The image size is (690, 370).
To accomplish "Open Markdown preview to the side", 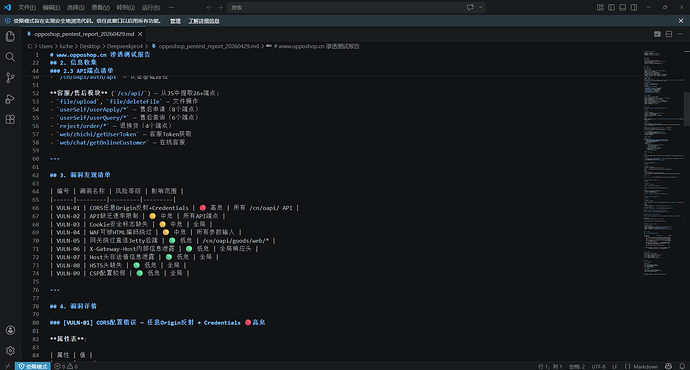I will (657, 34).
